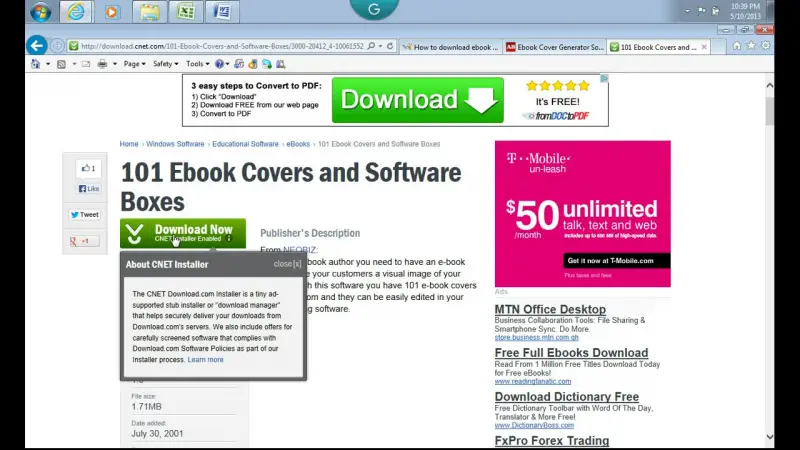Click the Read mail envelope icon

pyautogui.click(x=86, y=64)
